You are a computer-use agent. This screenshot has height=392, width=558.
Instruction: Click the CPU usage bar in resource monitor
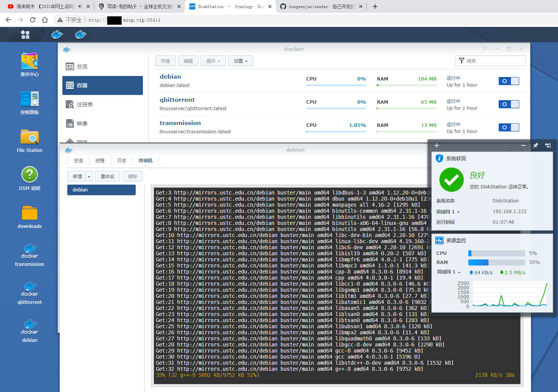click(x=496, y=253)
